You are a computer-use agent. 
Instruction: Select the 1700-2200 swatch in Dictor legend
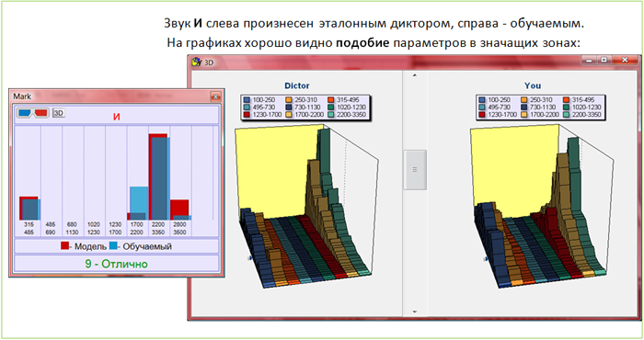[289, 115]
